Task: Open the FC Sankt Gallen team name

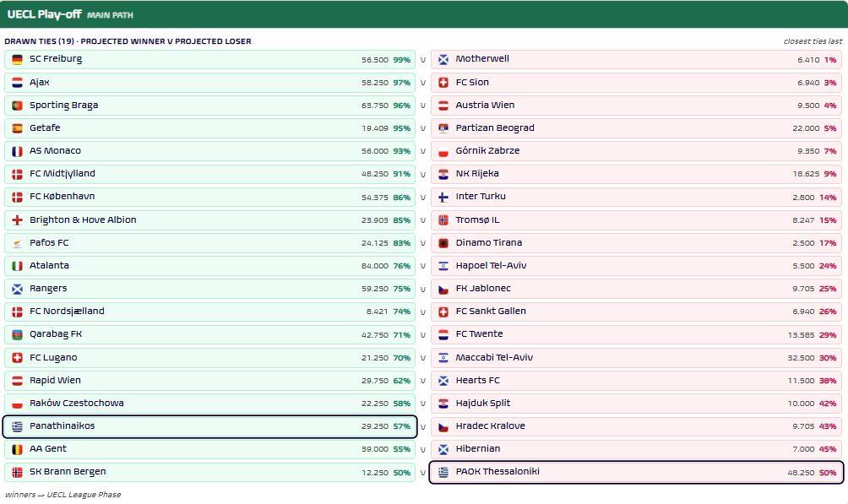Action: coord(491,311)
